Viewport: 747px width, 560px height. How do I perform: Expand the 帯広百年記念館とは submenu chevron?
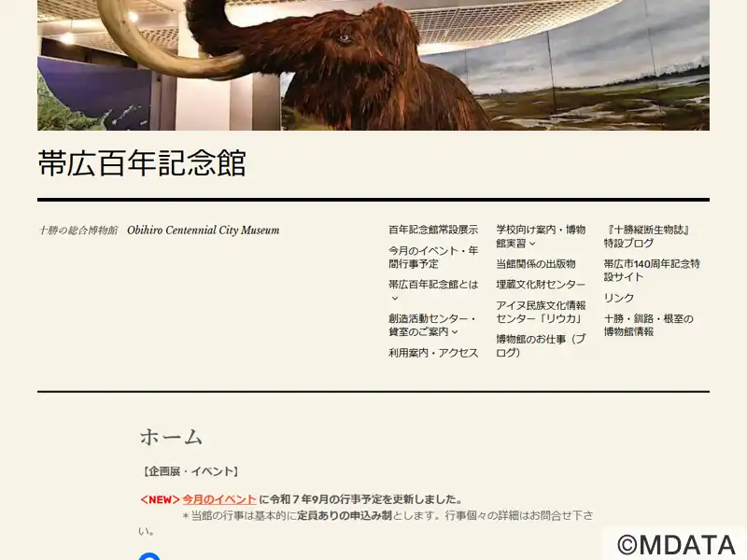394,299
